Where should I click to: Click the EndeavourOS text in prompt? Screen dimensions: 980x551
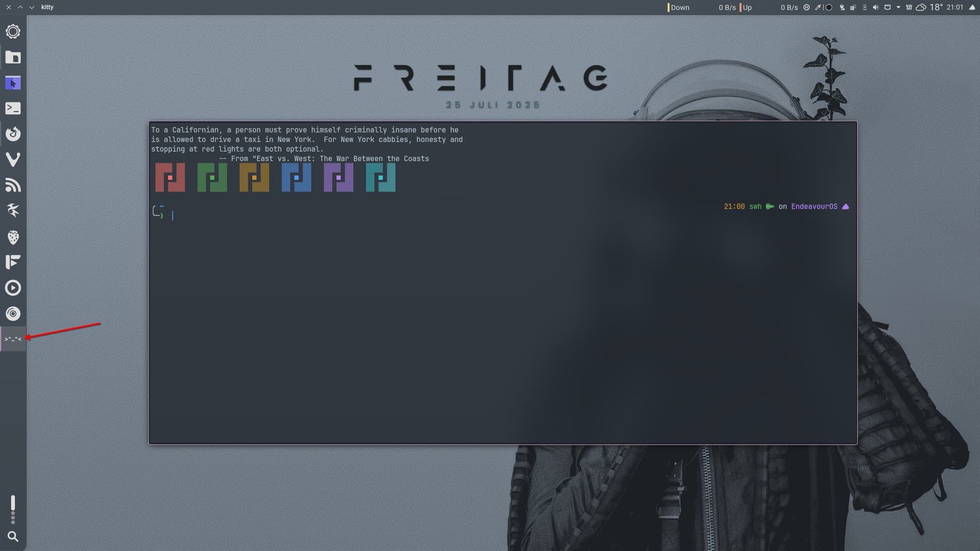point(814,207)
